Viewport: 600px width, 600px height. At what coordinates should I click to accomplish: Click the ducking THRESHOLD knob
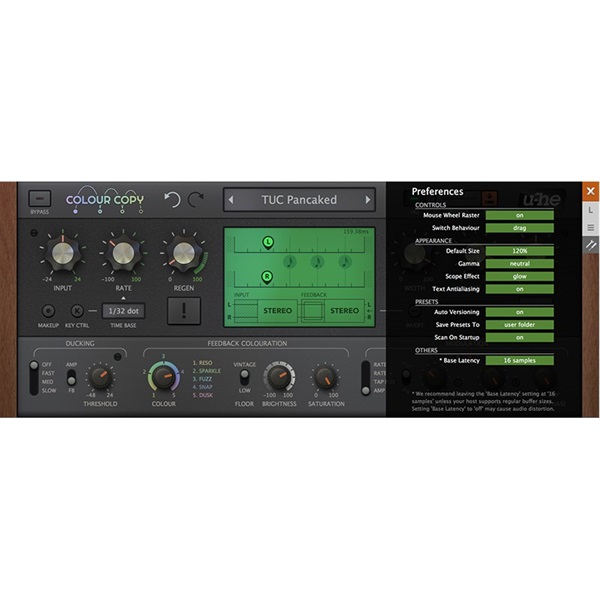pyautogui.click(x=100, y=377)
